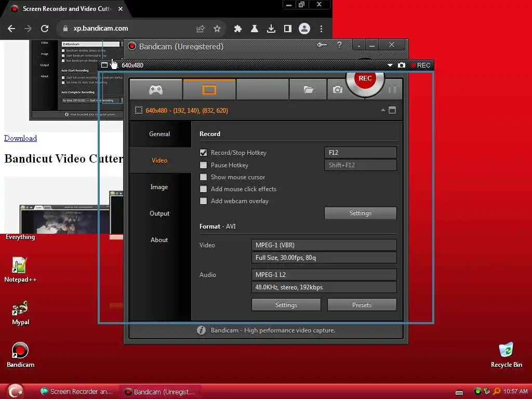Click the key register icon in Bandicam title bar
The height and width of the screenshot is (399, 532).
click(x=322, y=45)
